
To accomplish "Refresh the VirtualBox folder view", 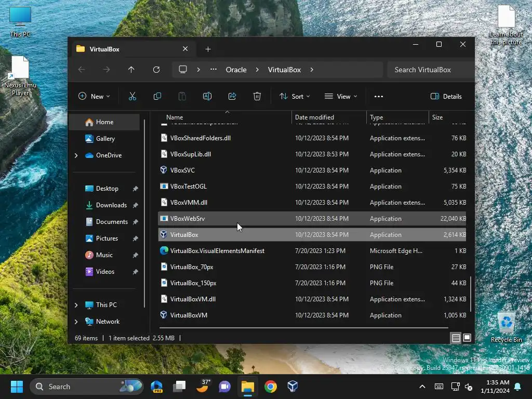I will [156, 70].
